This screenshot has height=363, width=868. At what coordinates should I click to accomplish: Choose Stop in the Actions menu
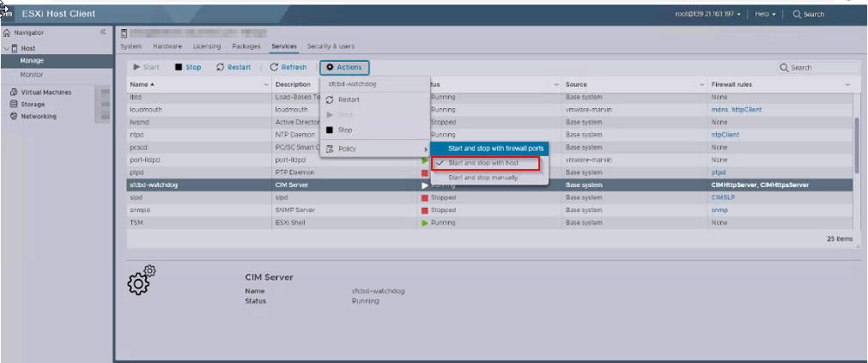(375, 130)
